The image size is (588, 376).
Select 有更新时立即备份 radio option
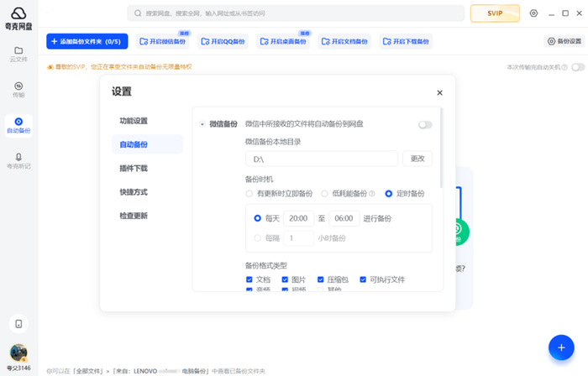click(x=249, y=194)
